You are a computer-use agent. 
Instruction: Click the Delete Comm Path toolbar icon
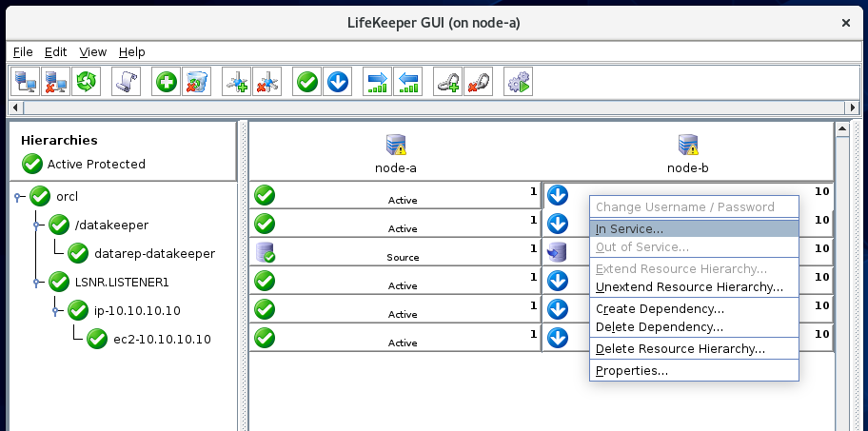[266, 81]
